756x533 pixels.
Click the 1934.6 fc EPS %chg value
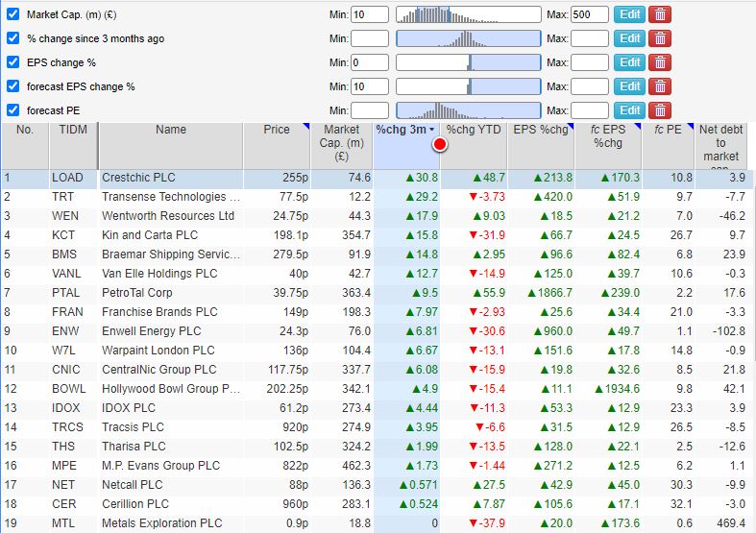(617, 389)
